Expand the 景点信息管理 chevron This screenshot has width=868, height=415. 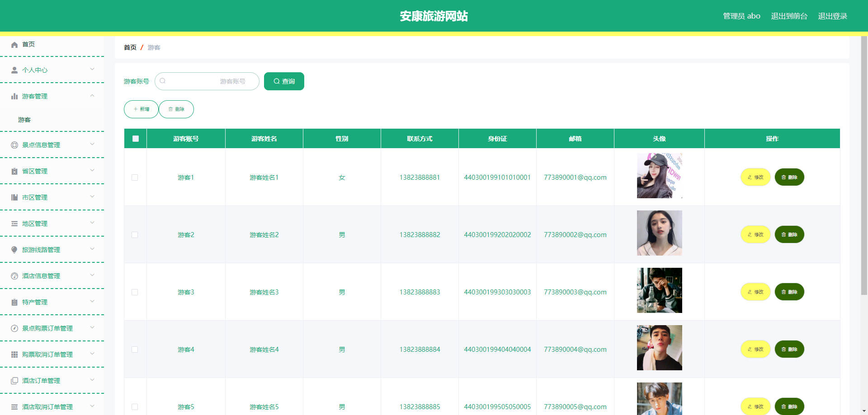point(92,144)
